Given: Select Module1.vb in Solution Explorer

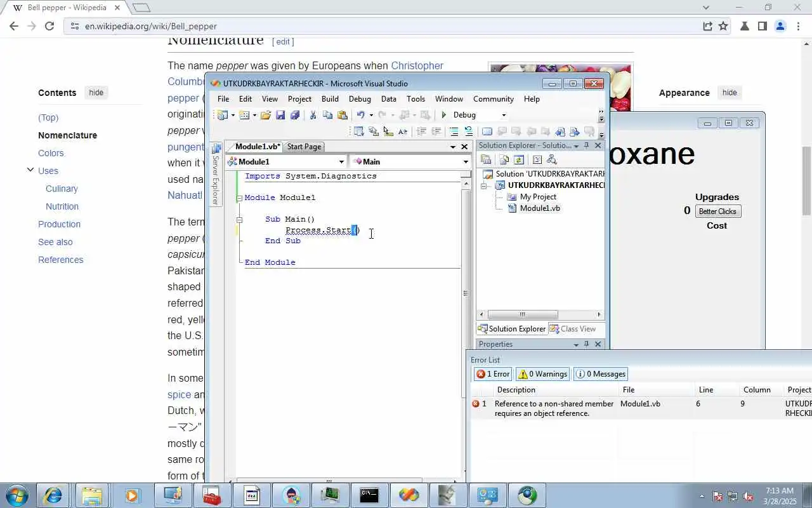Looking at the screenshot, I should tap(540, 208).
